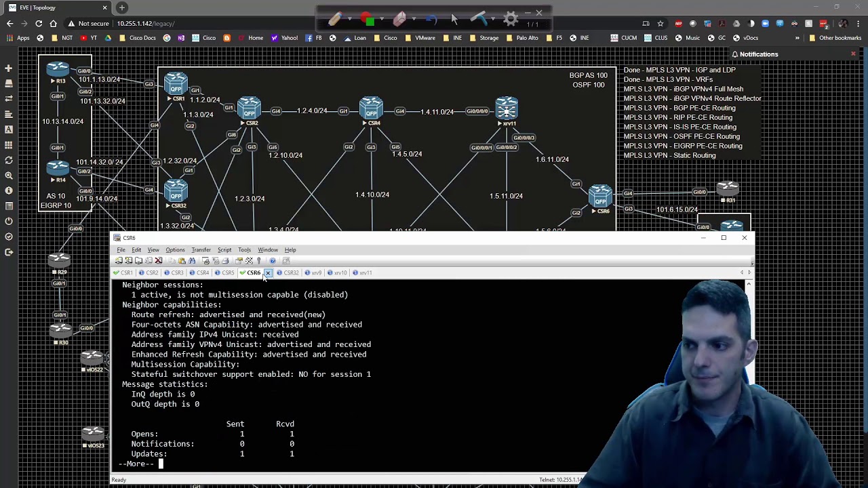Switch to the CSR32 session tab
The image size is (868, 488).
tap(288, 272)
